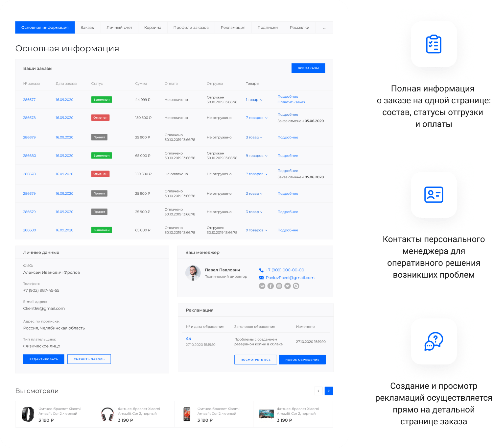Switch to the Заказы tab

tap(87, 28)
